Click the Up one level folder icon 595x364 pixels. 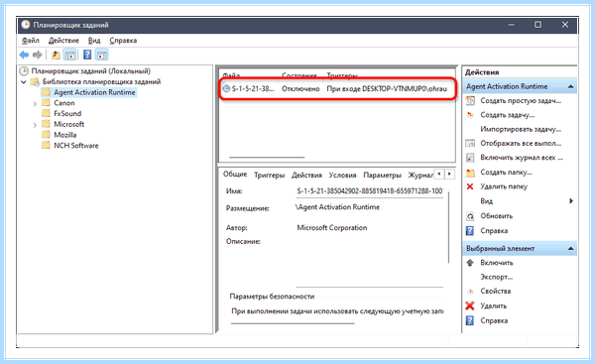pyautogui.click(x=56, y=55)
